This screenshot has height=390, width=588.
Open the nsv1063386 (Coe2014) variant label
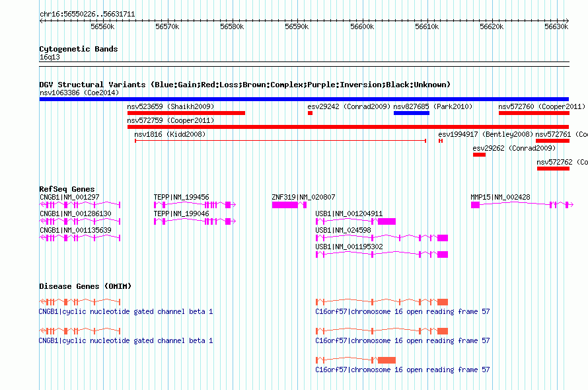[x=79, y=93]
